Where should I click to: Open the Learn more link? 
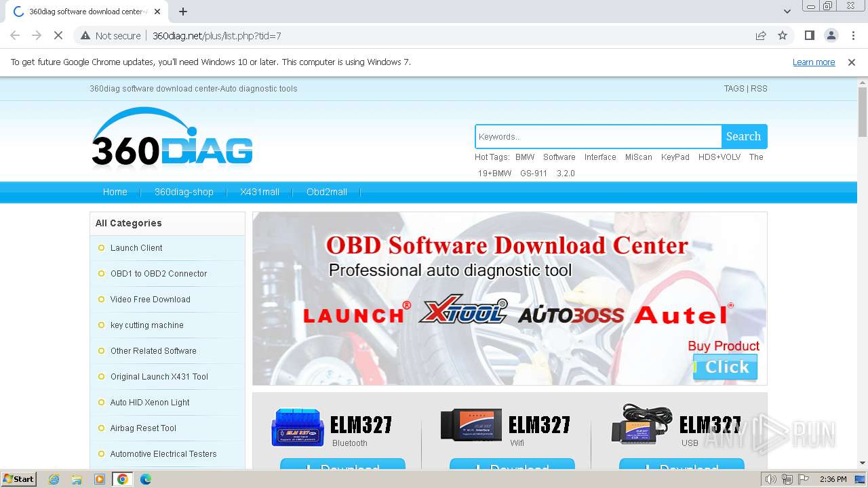814,62
